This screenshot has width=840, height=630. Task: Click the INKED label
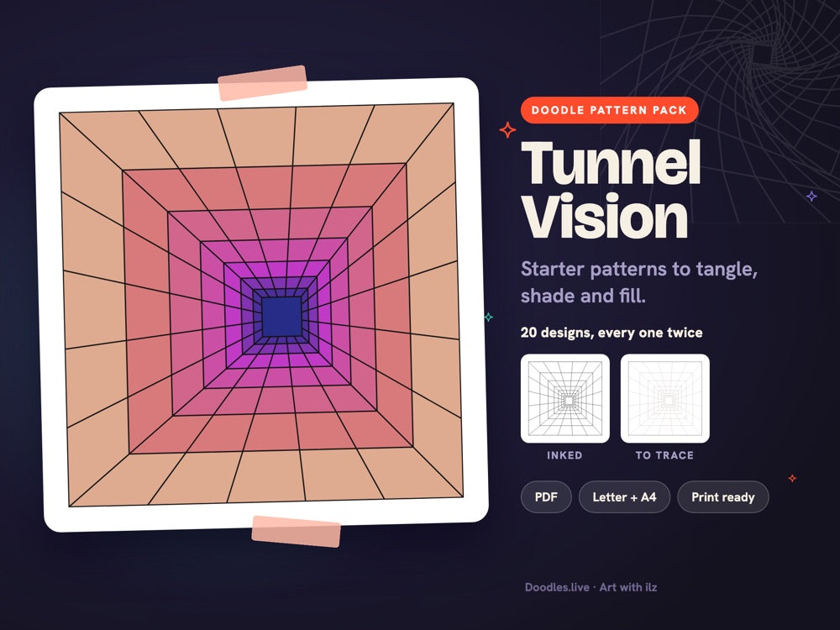pyautogui.click(x=564, y=455)
